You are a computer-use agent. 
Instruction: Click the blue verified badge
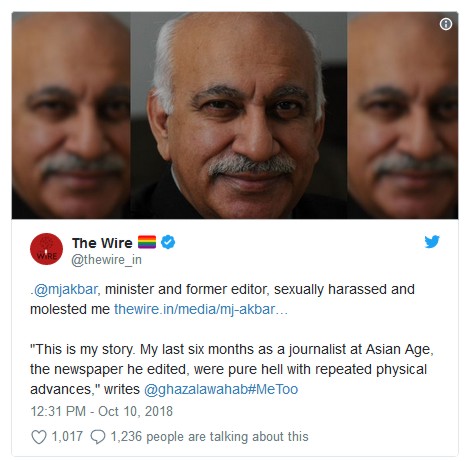coord(168,242)
